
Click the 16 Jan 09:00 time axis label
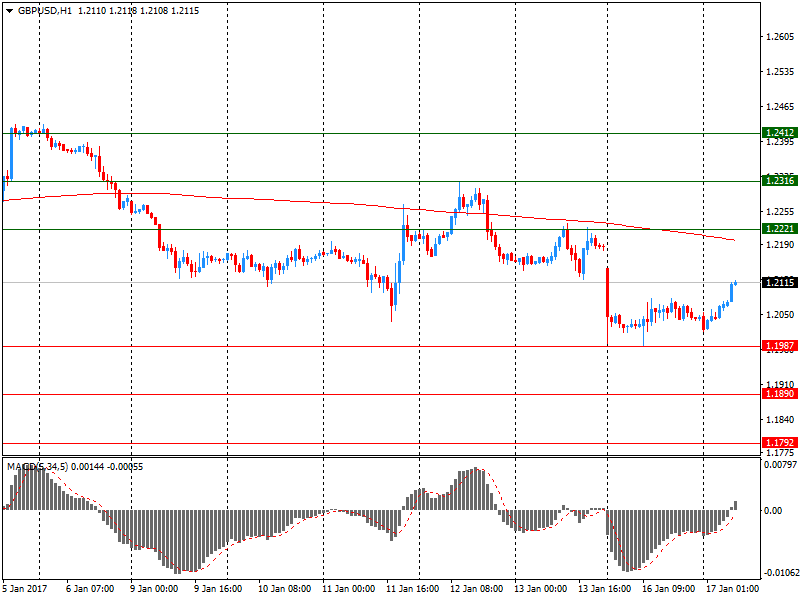pos(668,589)
